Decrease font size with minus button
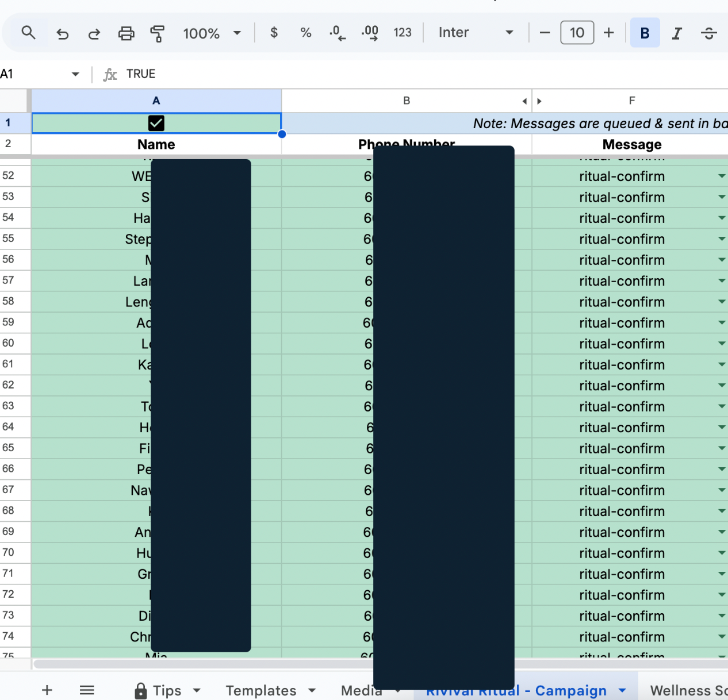Screen dimensions: 728x700 (x=545, y=33)
